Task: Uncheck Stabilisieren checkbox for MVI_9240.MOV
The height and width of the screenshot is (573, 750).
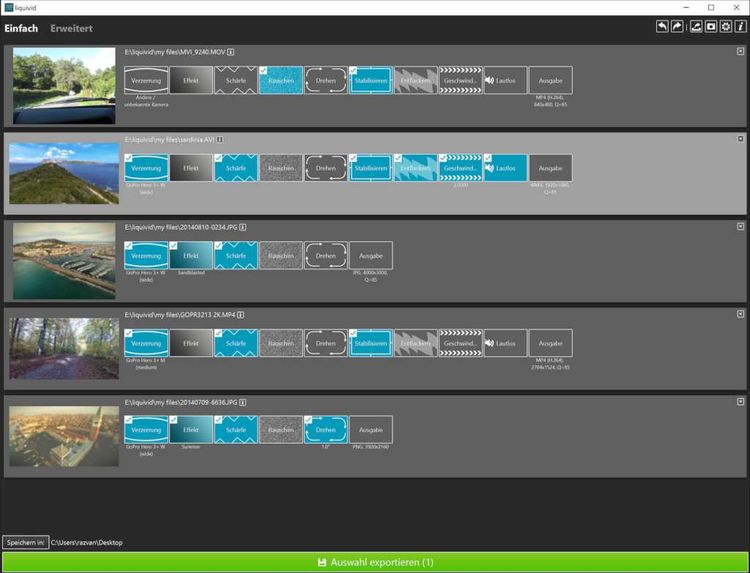Action: [353, 71]
